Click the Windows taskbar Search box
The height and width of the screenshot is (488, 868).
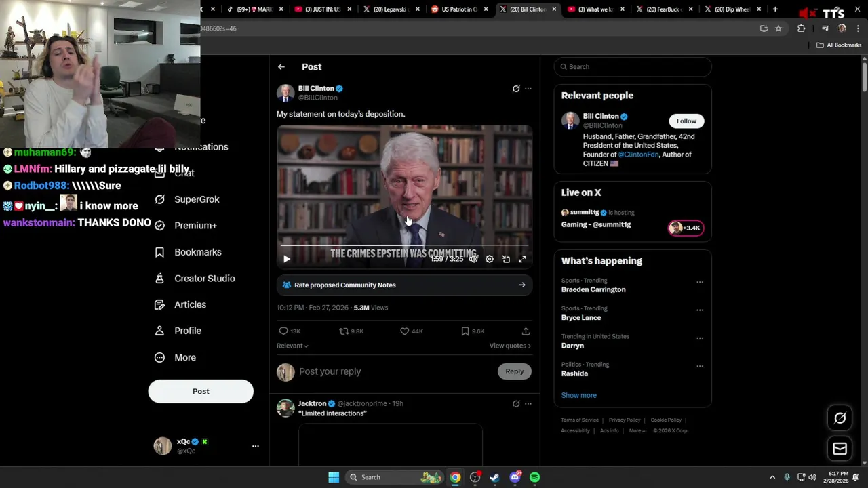click(x=395, y=477)
